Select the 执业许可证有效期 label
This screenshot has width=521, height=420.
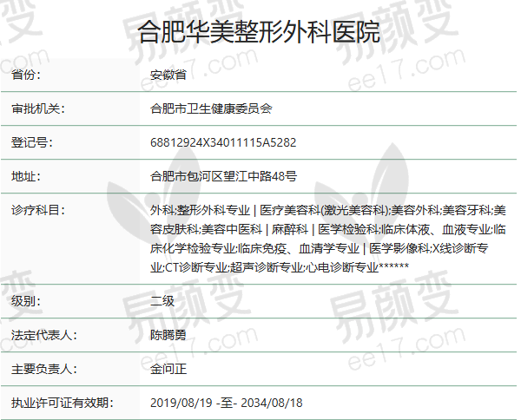[x=62, y=403]
